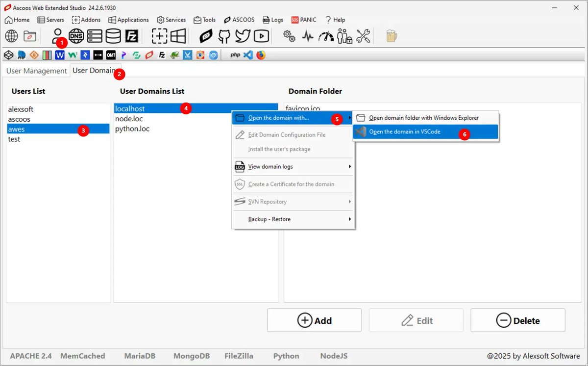The height and width of the screenshot is (366, 588).
Task: Select node.loc in the User Domains List
Action: tap(129, 118)
